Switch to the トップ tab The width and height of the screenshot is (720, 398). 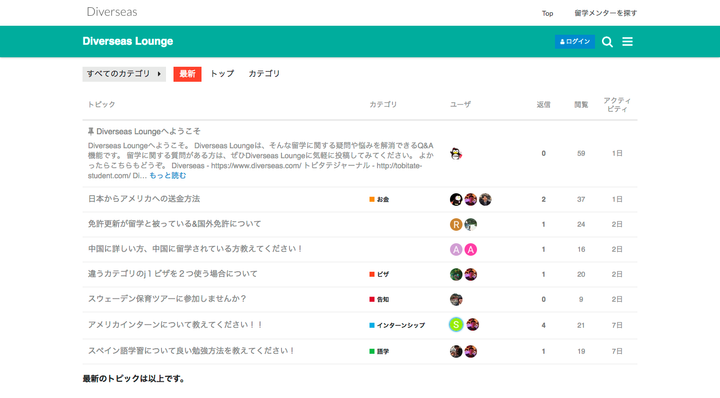(222, 73)
